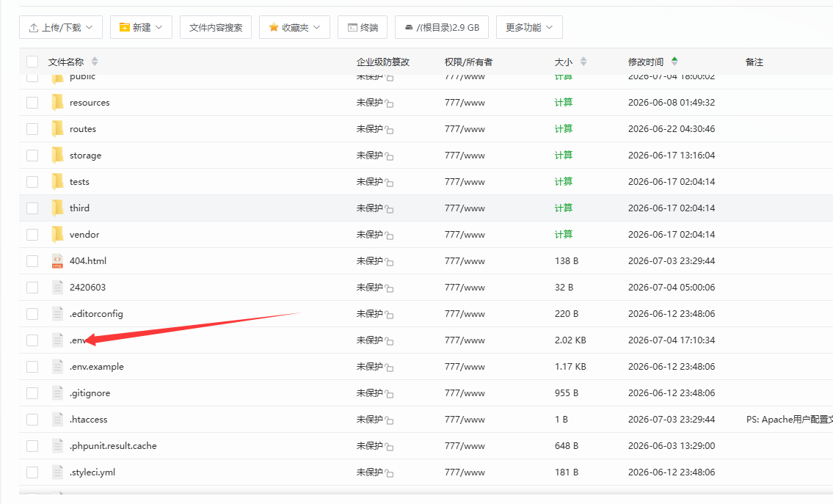Expand the 更多功能 dropdown
This screenshot has height=504, width=833.
click(529, 27)
